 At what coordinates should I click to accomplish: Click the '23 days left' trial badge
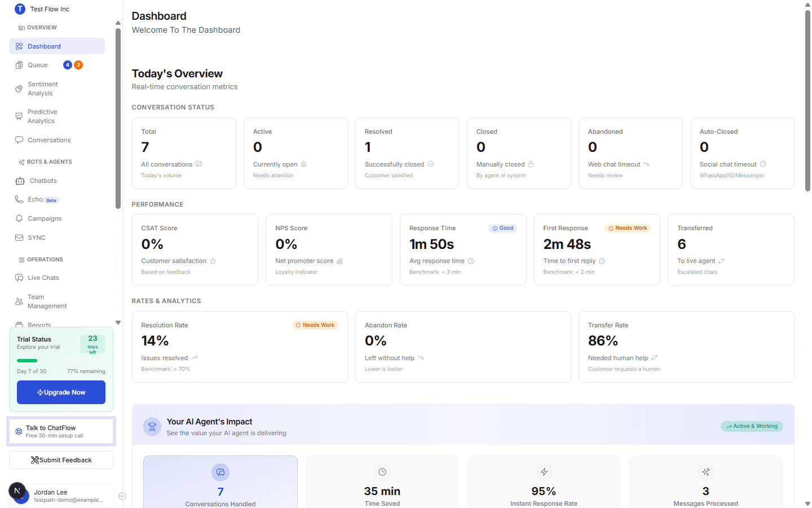92,344
